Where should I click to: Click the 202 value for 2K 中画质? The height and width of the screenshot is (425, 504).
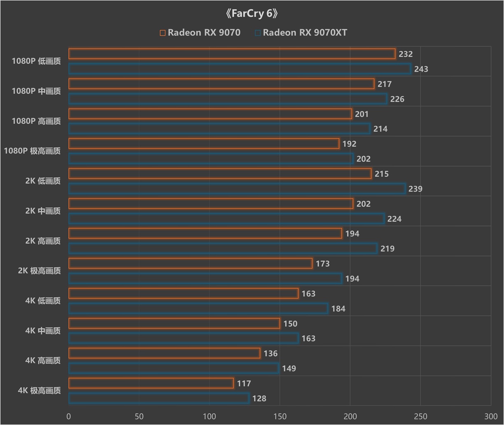click(364, 204)
